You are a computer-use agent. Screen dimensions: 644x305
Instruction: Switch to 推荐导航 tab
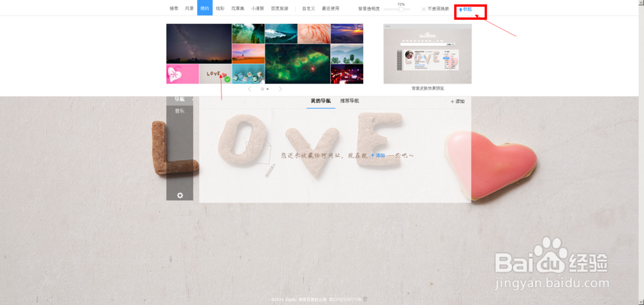[x=350, y=100]
